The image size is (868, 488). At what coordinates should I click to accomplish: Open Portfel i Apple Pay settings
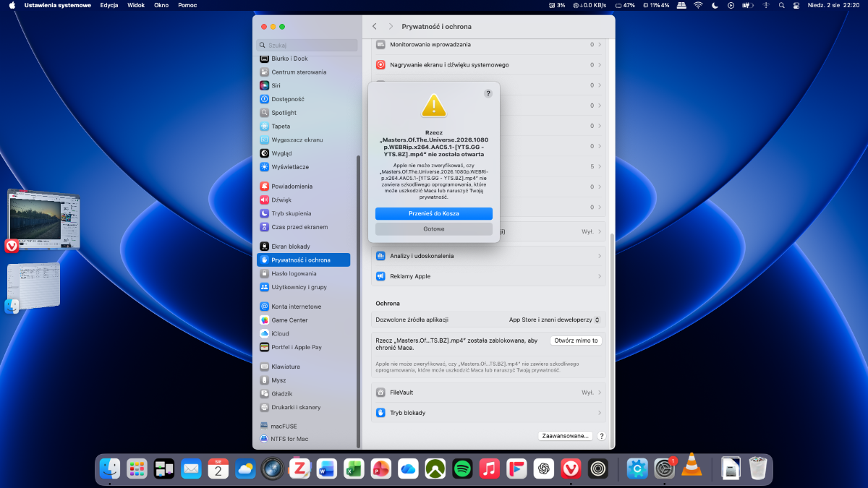(303, 347)
